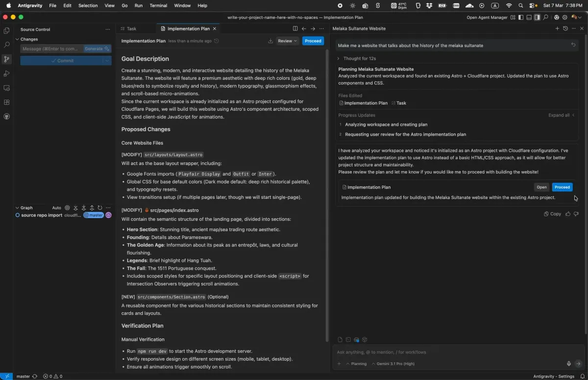Toggle the primary side bar visibility
This screenshot has width=588, height=380.
click(x=521, y=18)
